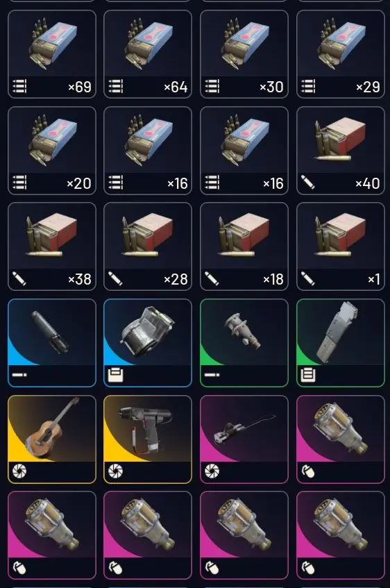Select blue ammo stack labeled ×29
The width and height of the screenshot is (390, 588).
pyautogui.click(x=341, y=54)
